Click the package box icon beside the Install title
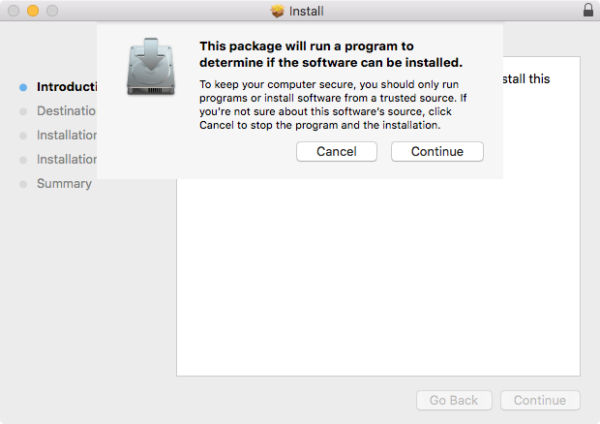This screenshot has width=600, height=424. [x=278, y=11]
